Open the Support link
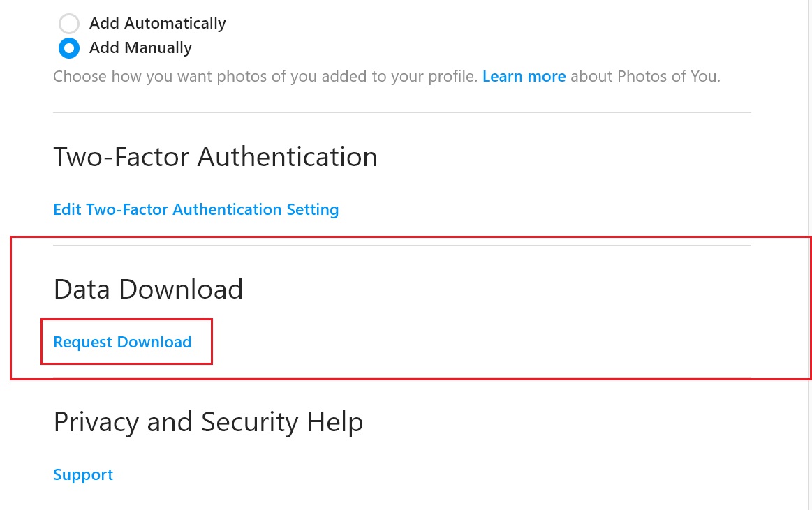 coord(83,474)
